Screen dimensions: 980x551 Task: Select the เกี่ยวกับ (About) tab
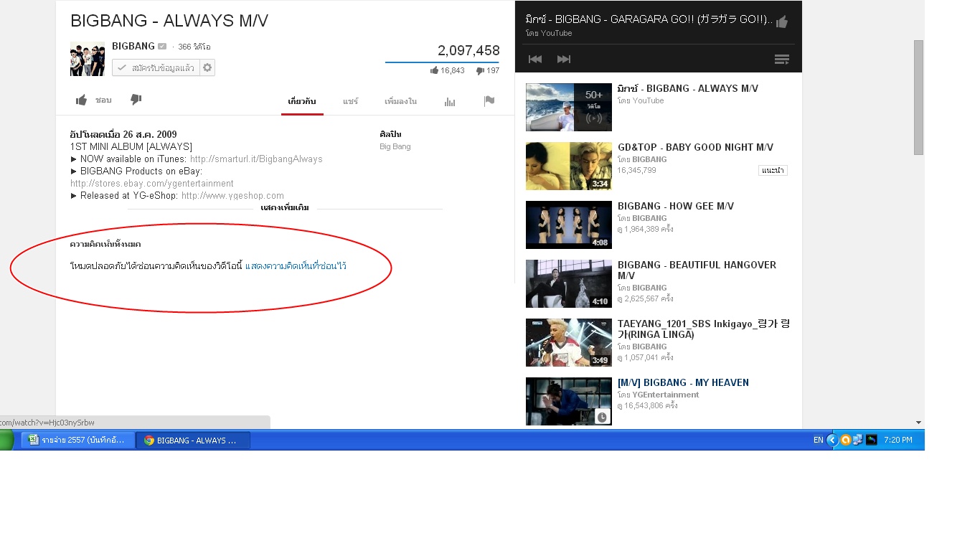pyautogui.click(x=301, y=101)
